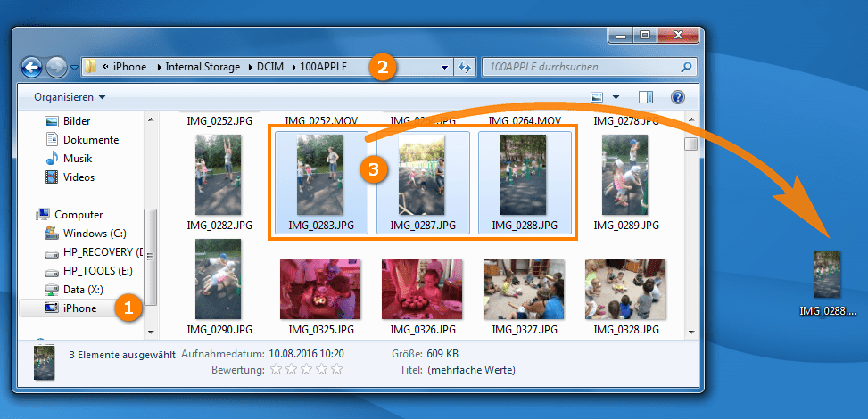Go back with the Explorer back arrow
Viewport: 868px width, 419px height.
click(31, 68)
